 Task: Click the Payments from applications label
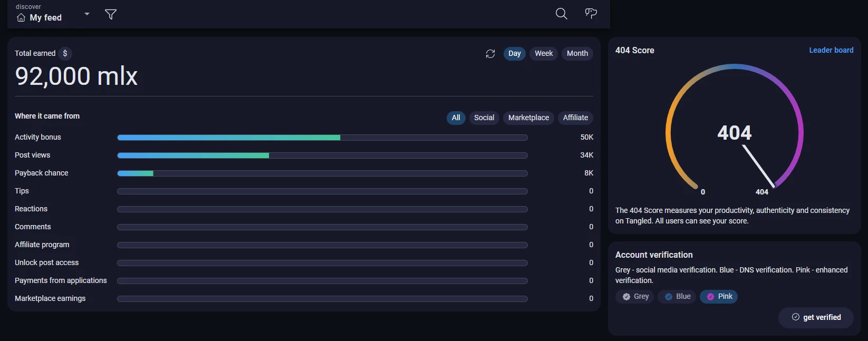[x=61, y=280]
